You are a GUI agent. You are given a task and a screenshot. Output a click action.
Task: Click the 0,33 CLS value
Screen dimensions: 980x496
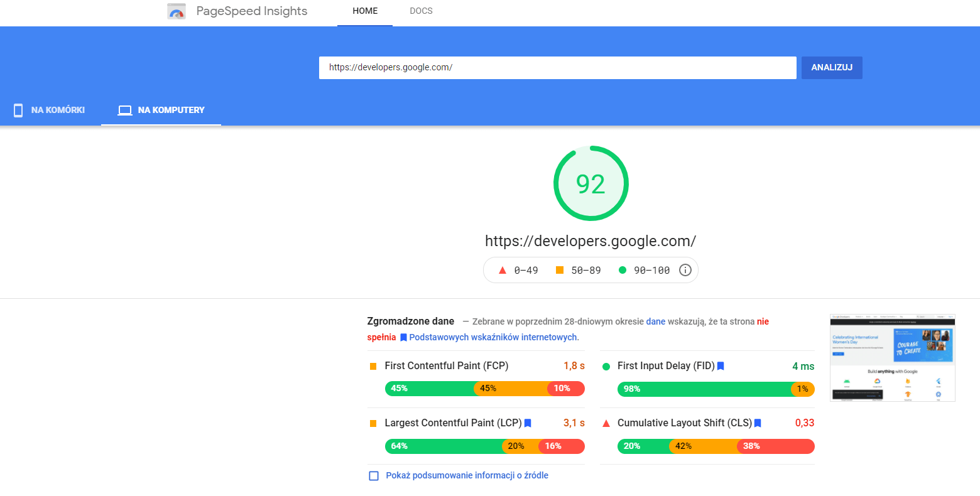(805, 423)
